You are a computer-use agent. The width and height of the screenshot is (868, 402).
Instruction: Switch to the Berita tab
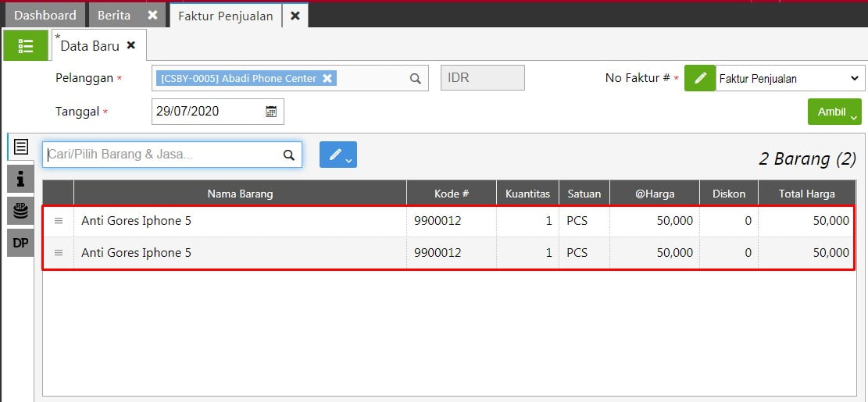click(x=114, y=16)
